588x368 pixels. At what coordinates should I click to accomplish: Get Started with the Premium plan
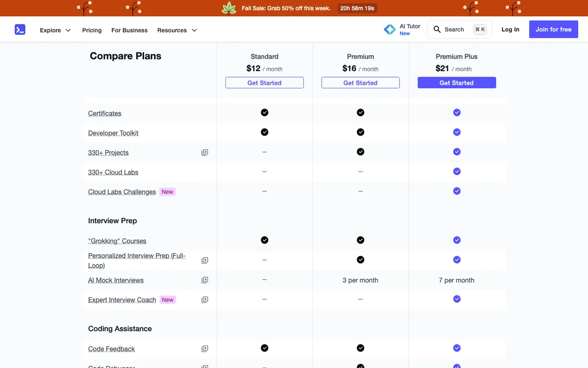361,83
